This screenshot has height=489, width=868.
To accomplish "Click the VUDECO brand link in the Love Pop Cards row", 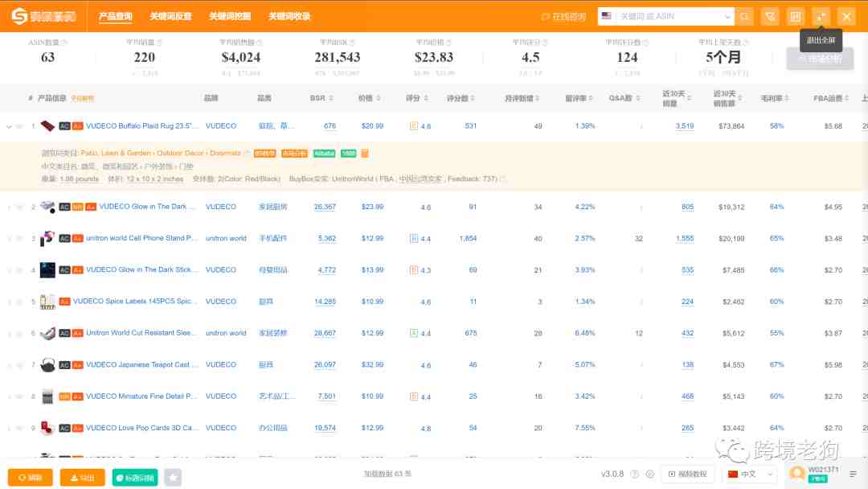I will point(221,428).
